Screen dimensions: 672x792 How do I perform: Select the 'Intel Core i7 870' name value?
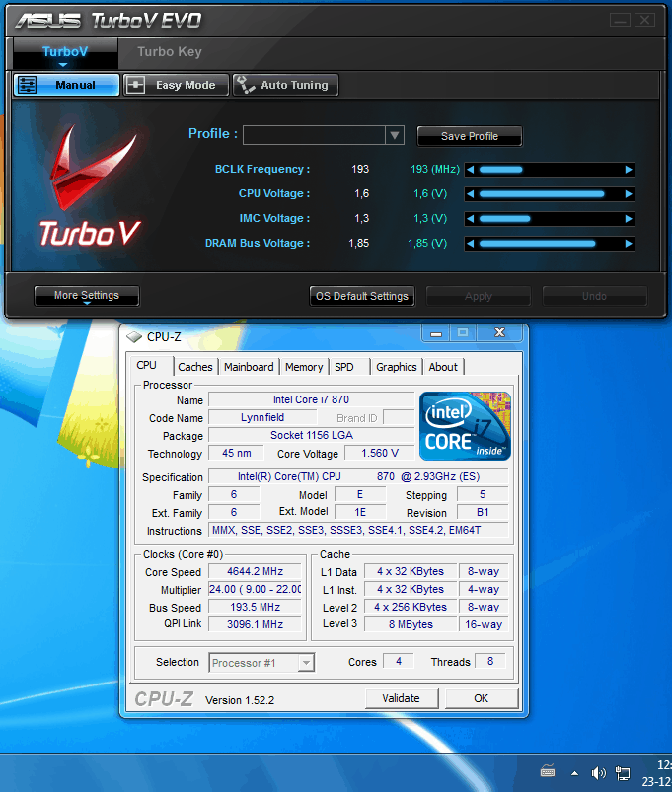[311, 399]
